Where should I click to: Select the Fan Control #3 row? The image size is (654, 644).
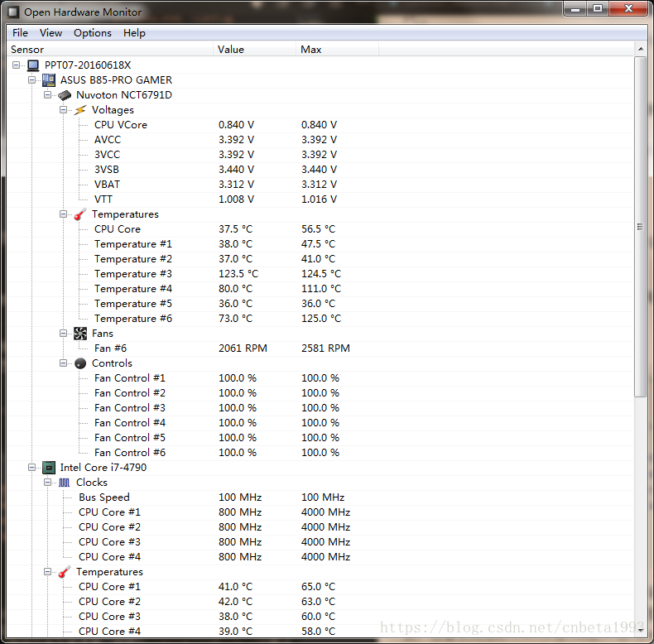coord(320,408)
